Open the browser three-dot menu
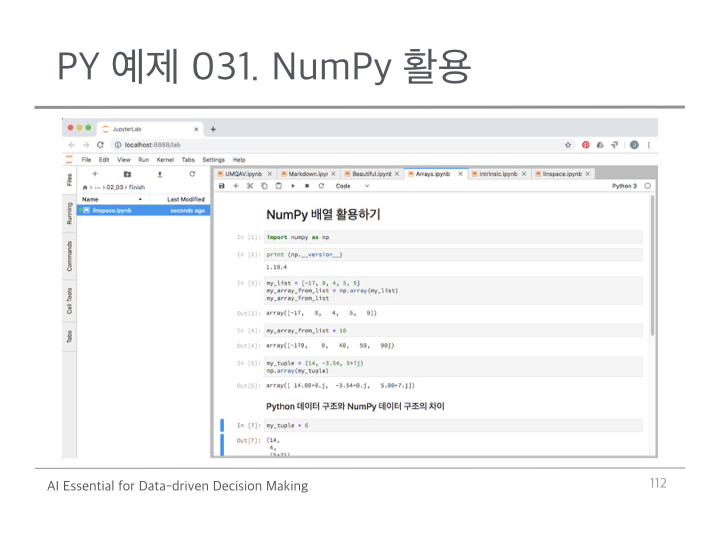The width and height of the screenshot is (720, 540). click(x=649, y=145)
